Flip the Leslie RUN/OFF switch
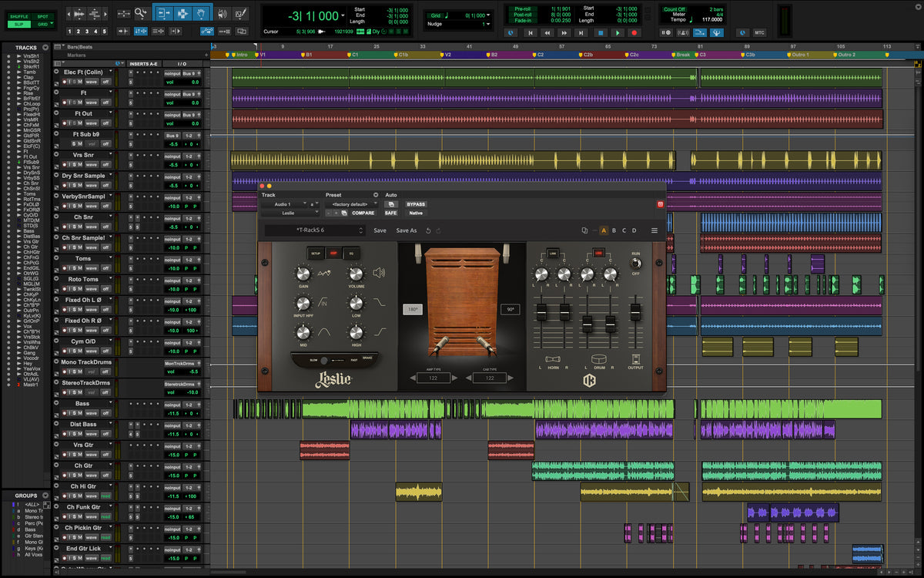The image size is (924, 578). pos(636,263)
